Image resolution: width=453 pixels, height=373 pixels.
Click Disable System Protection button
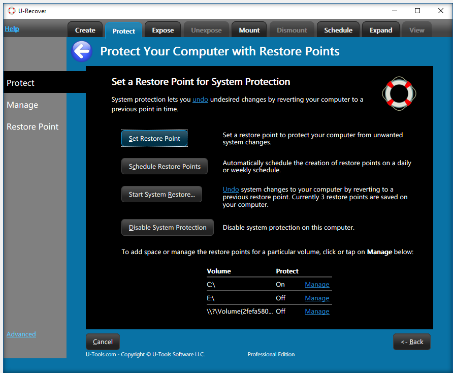coord(167,228)
